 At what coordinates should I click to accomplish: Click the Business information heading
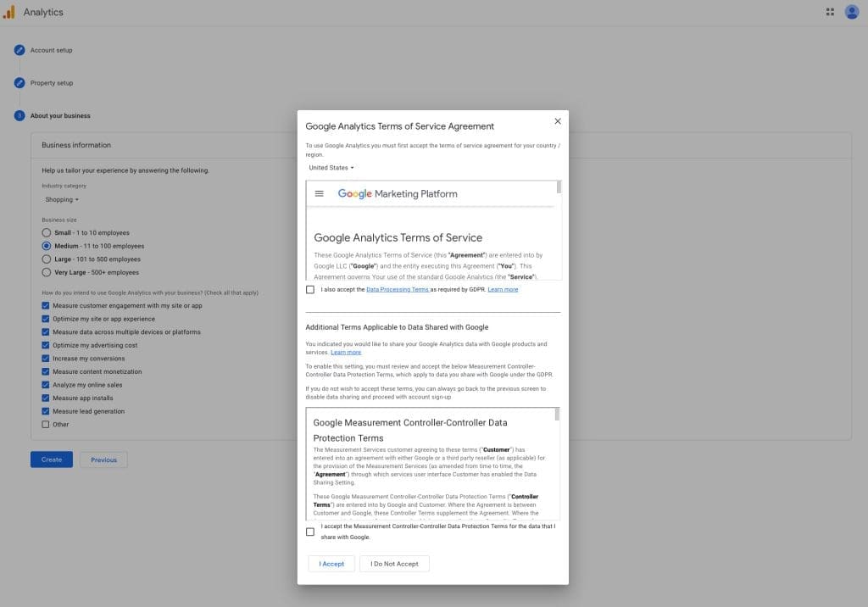(76, 145)
